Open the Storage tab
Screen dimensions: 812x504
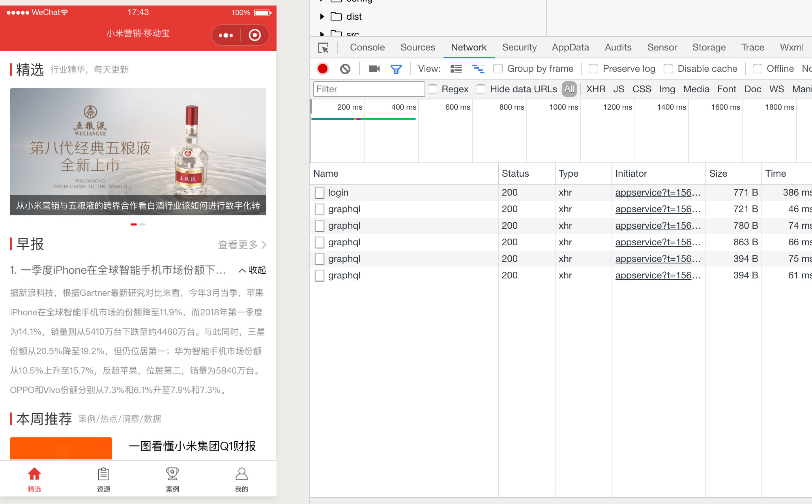pyautogui.click(x=709, y=47)
